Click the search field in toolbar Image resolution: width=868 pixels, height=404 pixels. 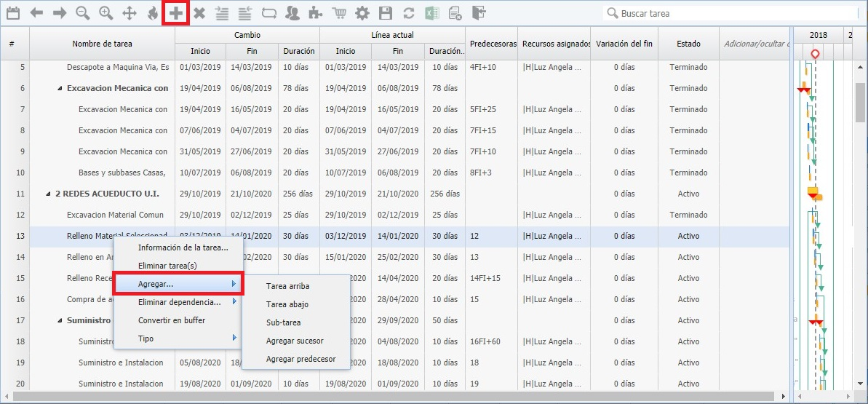coord(730,13)
